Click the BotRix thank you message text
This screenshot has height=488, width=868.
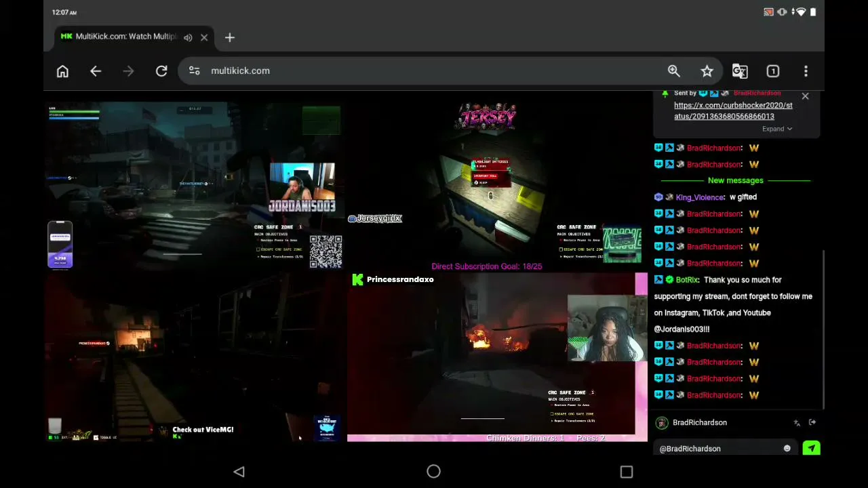click(x=733, y=304)
